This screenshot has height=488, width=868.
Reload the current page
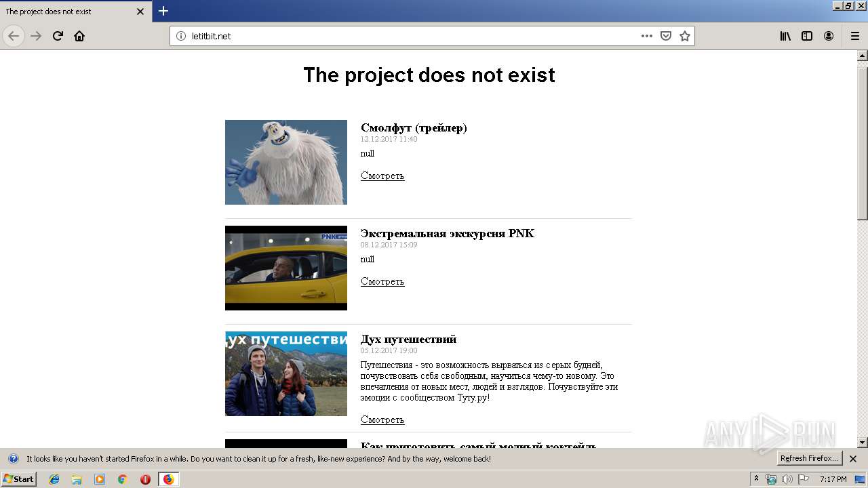(58, 36)
